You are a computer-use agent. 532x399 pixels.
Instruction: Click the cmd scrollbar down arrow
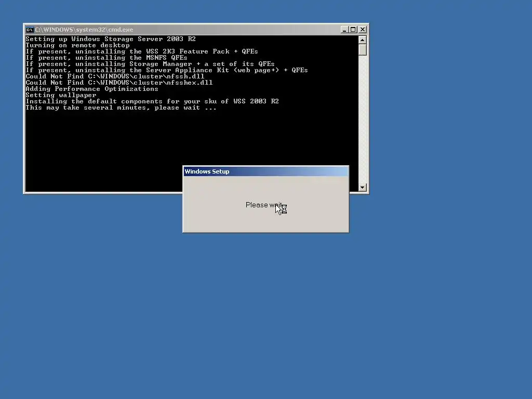[x=362, y=187]
